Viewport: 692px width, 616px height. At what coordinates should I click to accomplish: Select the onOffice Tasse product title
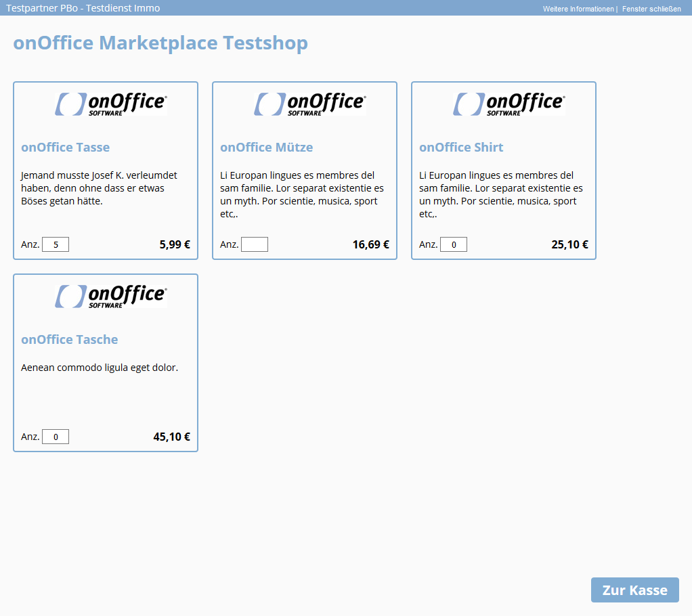65,148
